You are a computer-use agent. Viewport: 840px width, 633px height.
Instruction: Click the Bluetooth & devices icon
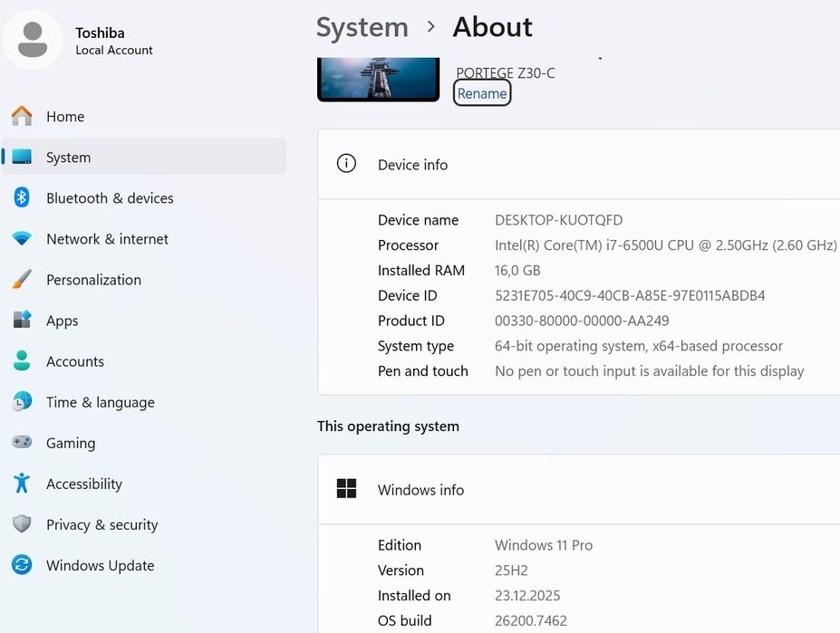22,198
